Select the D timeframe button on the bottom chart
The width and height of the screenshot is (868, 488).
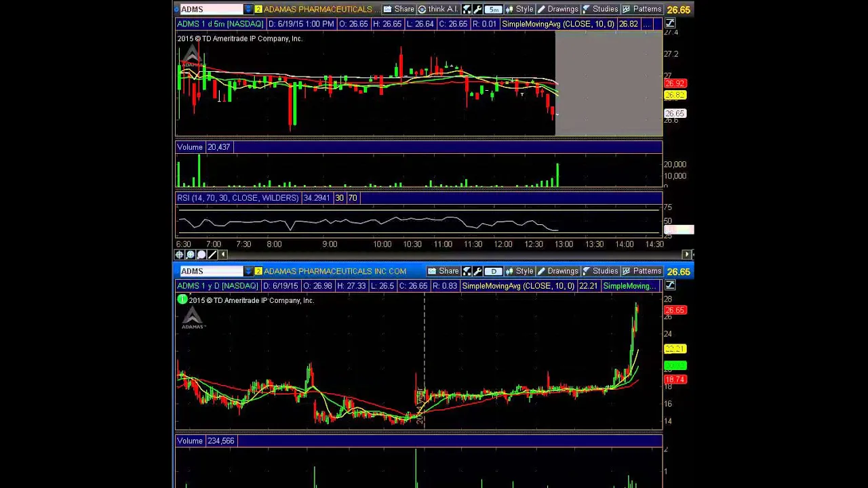pos(493,271)
